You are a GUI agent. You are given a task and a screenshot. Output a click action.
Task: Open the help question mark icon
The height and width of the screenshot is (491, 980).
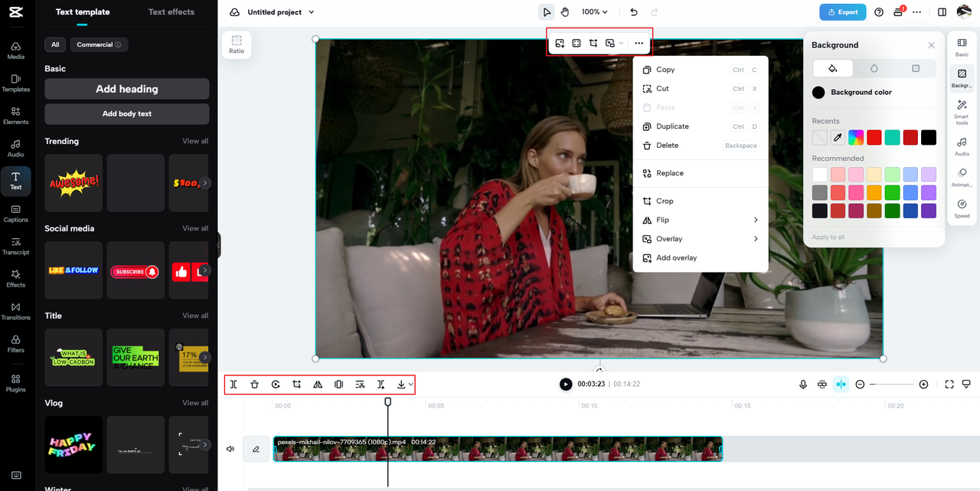tap(878, 11)
